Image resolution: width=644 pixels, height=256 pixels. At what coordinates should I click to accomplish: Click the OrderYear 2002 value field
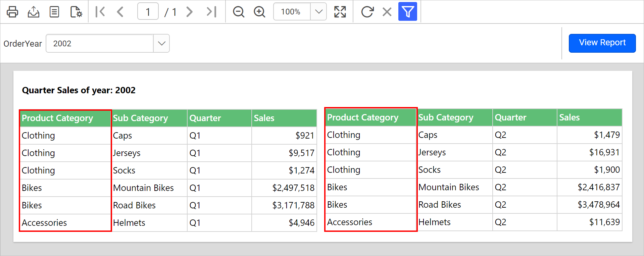pyautogui.click(x=100, y=43)
